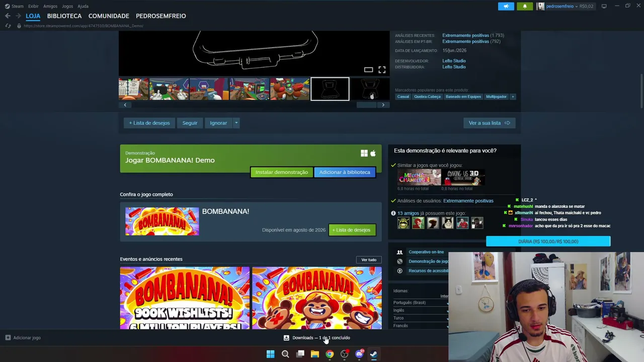Open the Downloads status bar

317,338
